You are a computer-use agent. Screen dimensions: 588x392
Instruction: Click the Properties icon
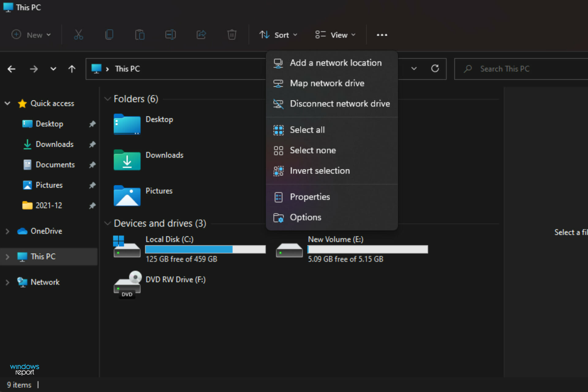(x=279, y=196)
